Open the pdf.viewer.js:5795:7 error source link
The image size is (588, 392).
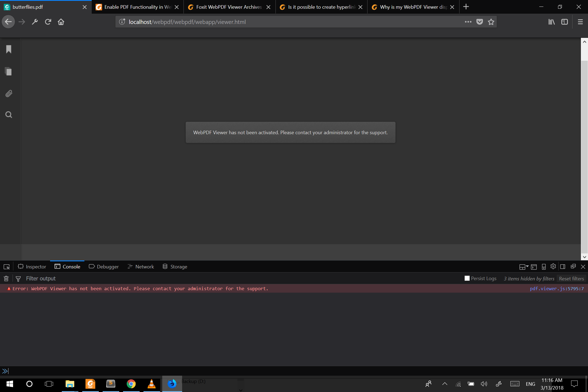pos(556,289)
